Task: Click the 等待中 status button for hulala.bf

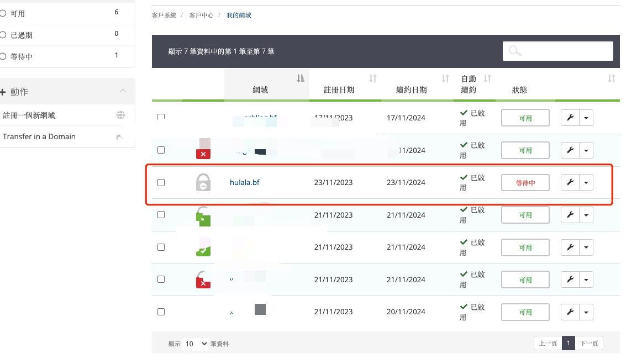Action: (x=525, y=183)
